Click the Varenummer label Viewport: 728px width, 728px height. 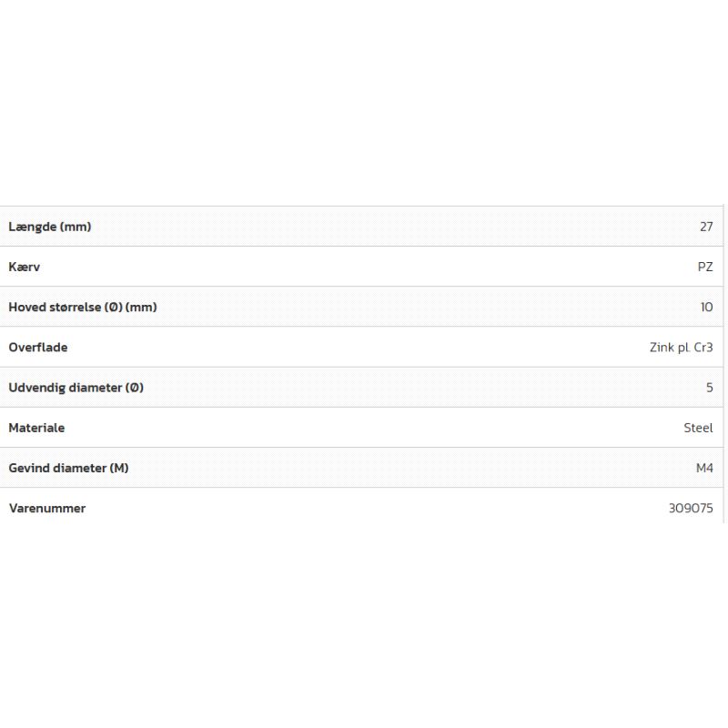tap(47, 508)
